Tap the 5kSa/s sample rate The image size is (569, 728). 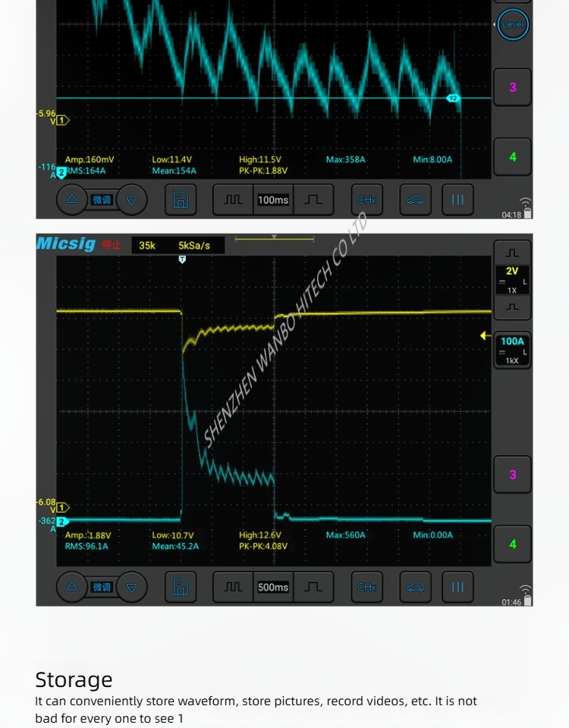click(x=194, y=246)
